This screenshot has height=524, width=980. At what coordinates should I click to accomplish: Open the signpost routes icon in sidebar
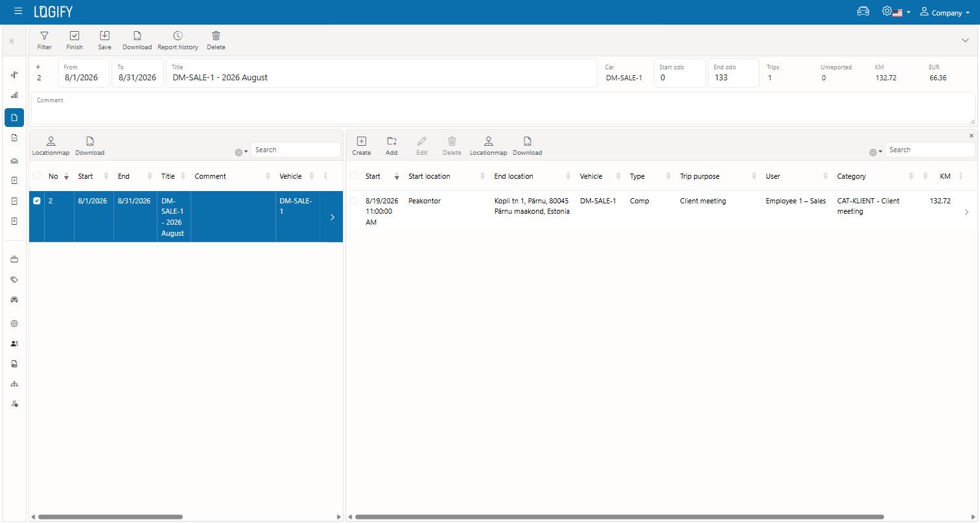14,75
